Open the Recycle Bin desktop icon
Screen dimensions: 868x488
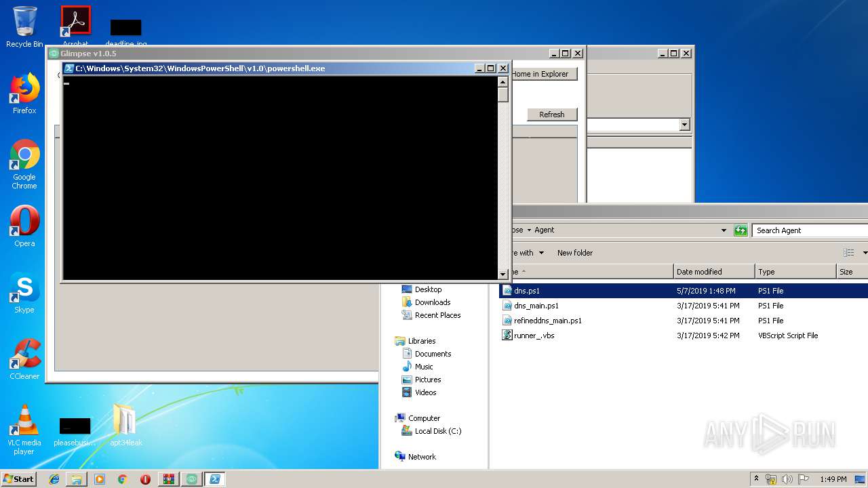[24, 27]
